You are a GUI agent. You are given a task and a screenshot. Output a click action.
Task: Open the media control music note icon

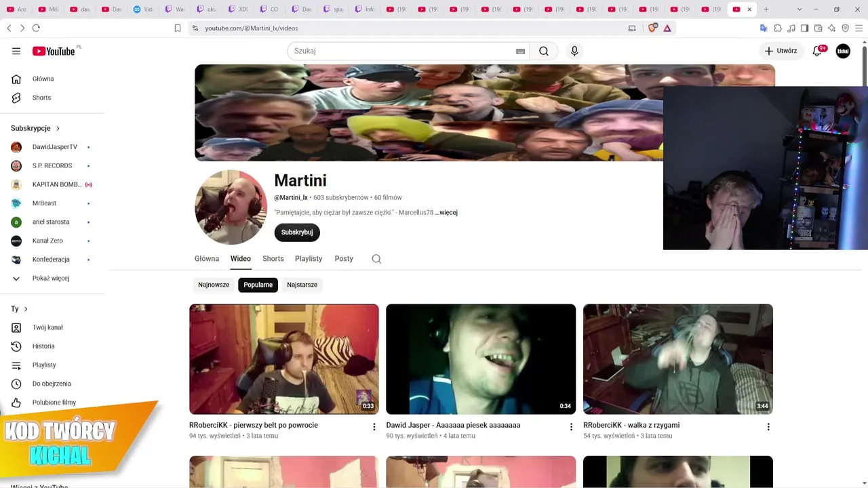pos(791,28)
